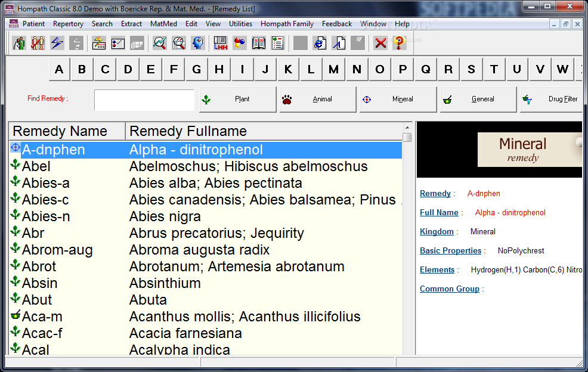Click the apple list page icon

[x=278, y=43]
